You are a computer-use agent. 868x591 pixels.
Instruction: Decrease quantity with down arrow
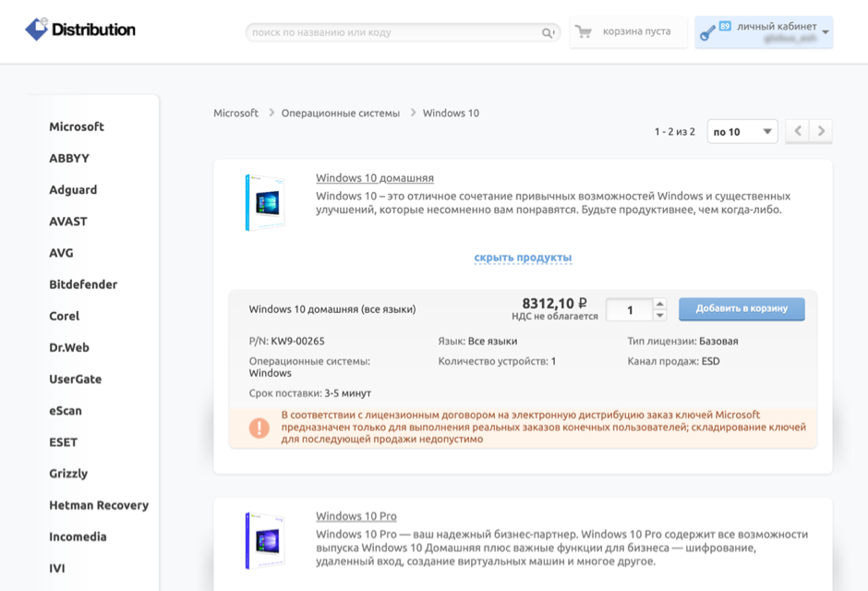(659, 316)
